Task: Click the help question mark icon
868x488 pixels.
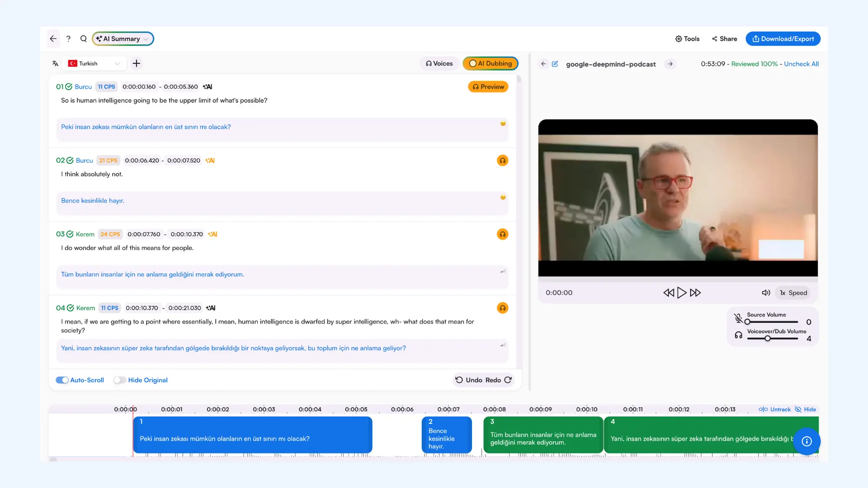Action: (68, 39)
